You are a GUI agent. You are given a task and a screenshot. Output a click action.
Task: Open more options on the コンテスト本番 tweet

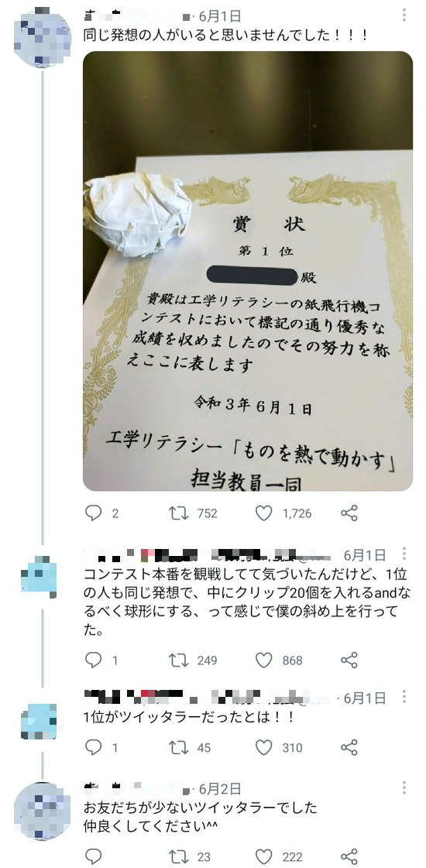coord(404,554)
